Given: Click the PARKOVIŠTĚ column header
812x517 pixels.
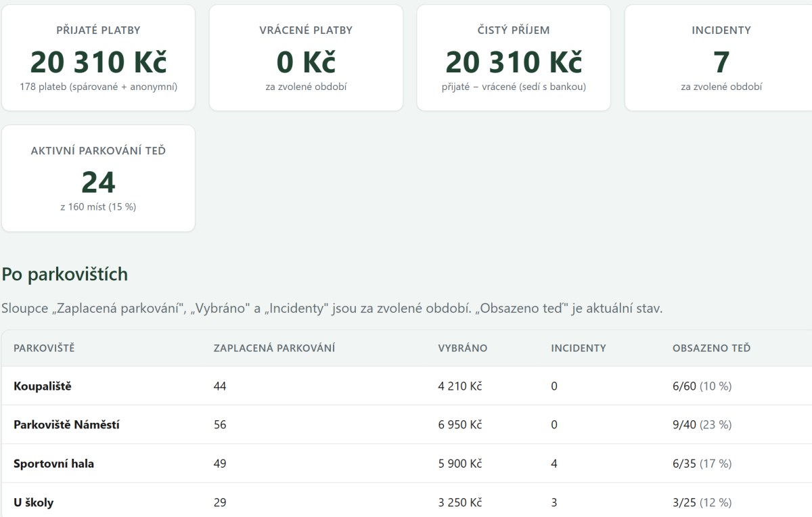Looking at the screenshot, I should [44, 349].
